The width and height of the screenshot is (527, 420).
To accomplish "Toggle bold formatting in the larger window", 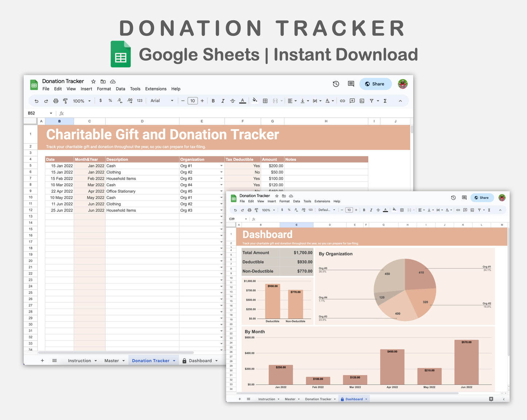I will tap(213, 101).
